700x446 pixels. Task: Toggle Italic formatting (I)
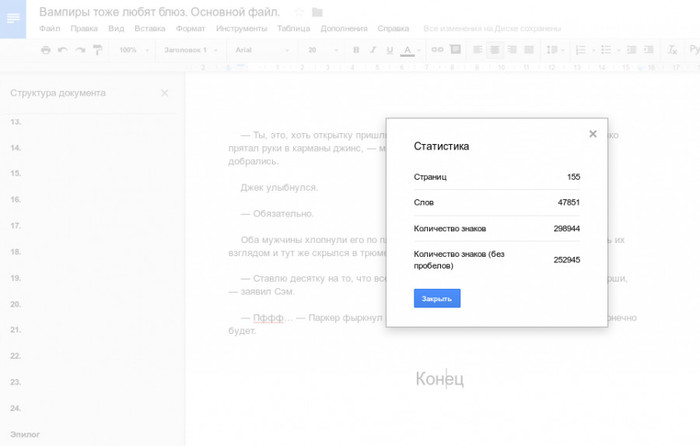coord(373,50)
